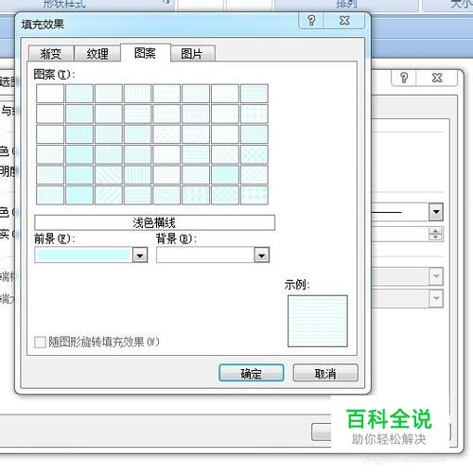
Task: Decrease value with spinner down arrow in background dialog
Action: [435, 238]
